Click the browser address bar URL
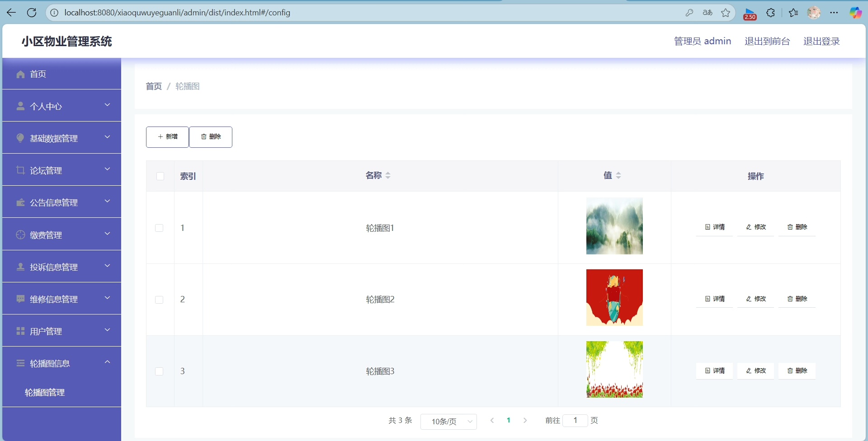This screenshot has height=441, width=868. pyautogui.click(x=177, y=13)
